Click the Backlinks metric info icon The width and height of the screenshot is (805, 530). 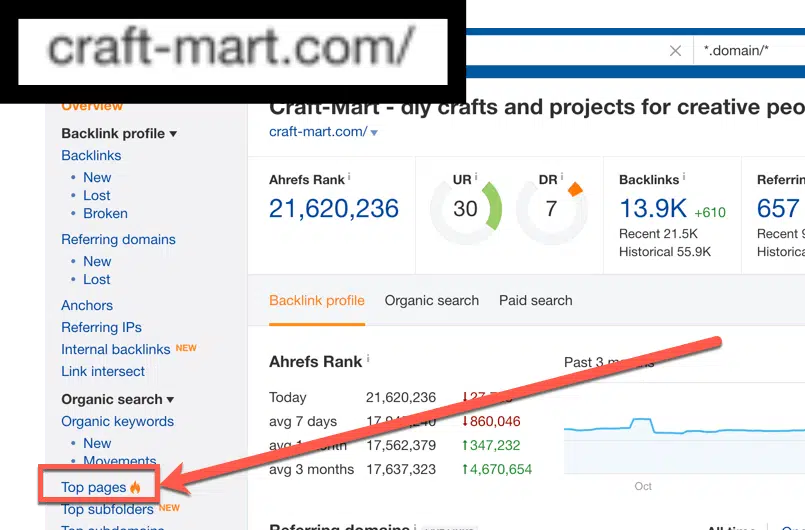[x=684, y=177]
